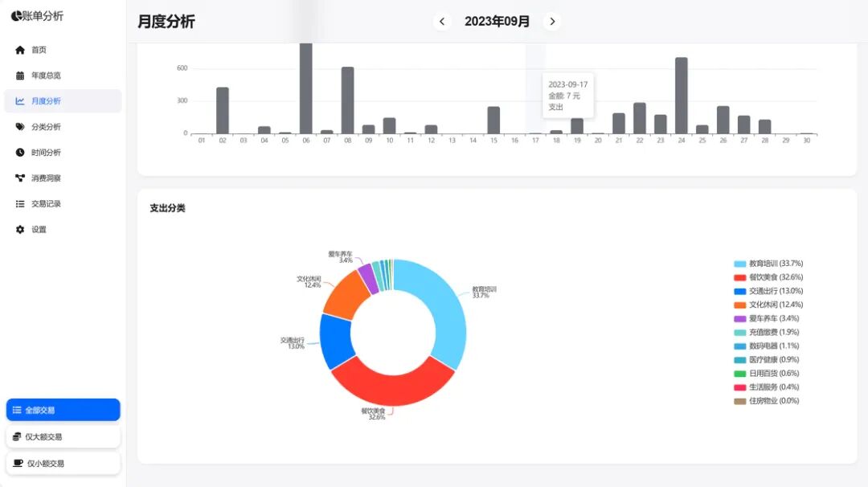Toggle the 餐饮美食 (32.6%) legend entry

(x=768, y=277)
